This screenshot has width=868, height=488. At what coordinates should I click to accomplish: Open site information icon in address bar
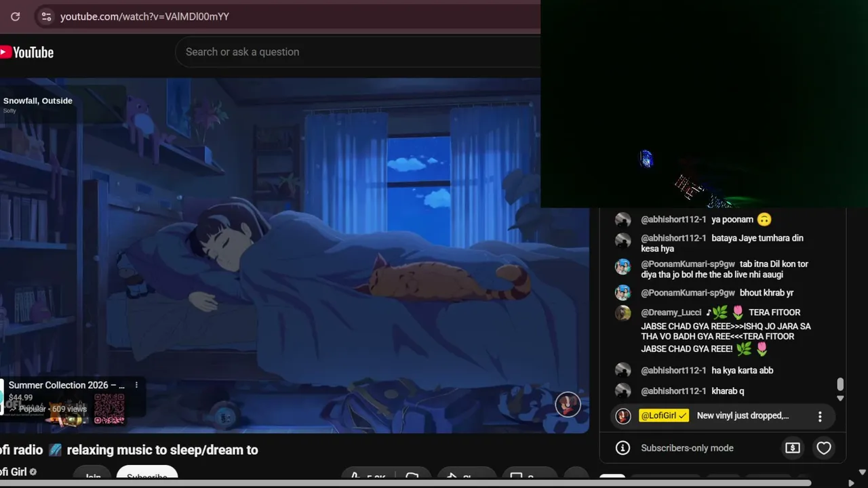pos(46,16)
